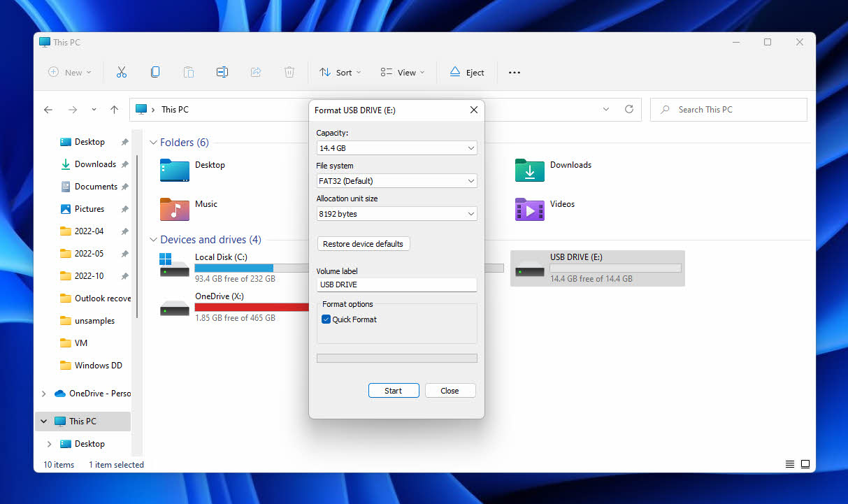The width and height of the screenshot is (848, 504).
Task: Open the File system dropdown
Action: pyautogui.click(x=396, y=181)
